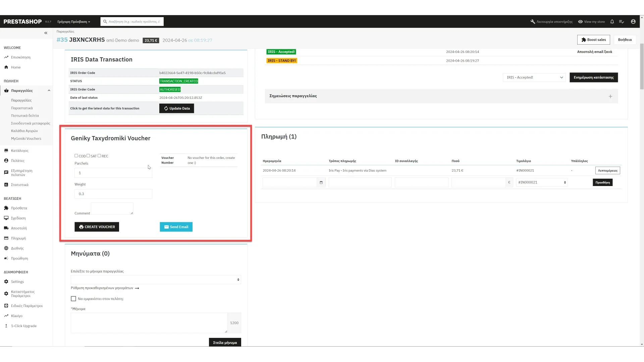The height and width of the screenshot is (362, 644).
Task: Enable the COD checkbox
Action: coord(76,156)
